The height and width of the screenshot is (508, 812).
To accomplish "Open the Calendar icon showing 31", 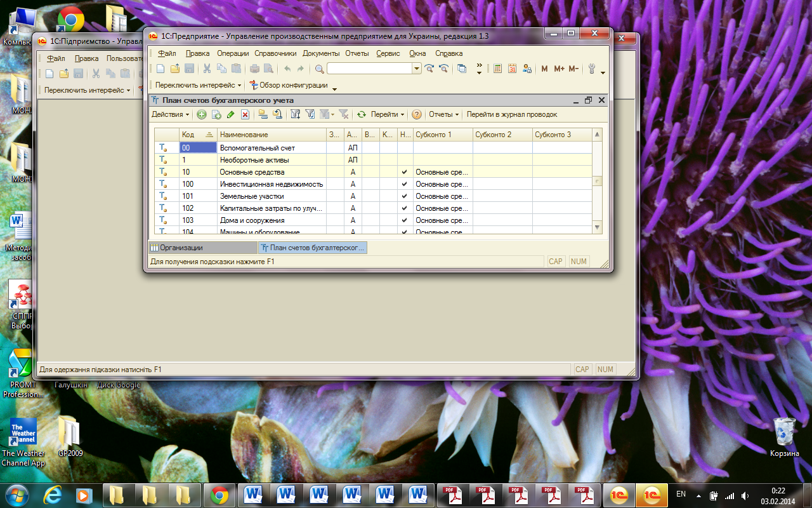I will pos(512,69).
